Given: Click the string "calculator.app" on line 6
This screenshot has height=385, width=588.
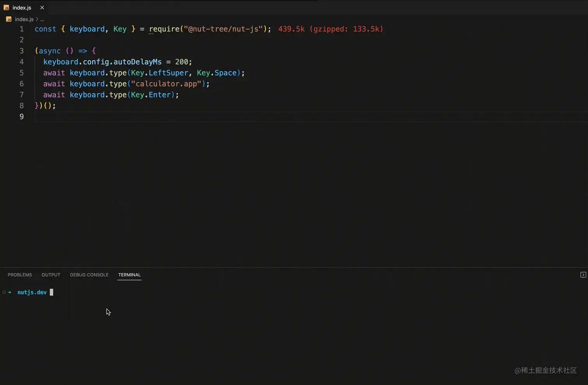Looking at the screenshot, I should pyautogui.click(x=166, y=84).
